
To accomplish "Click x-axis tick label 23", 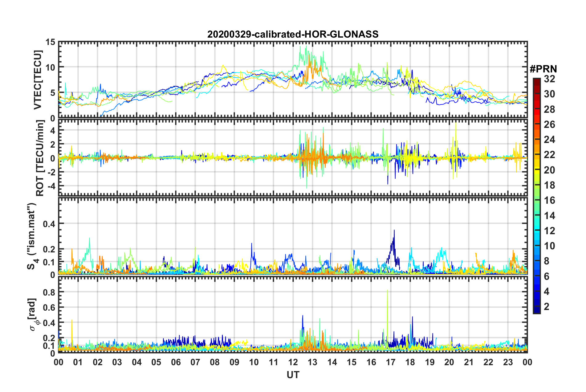I will (508, 362).
